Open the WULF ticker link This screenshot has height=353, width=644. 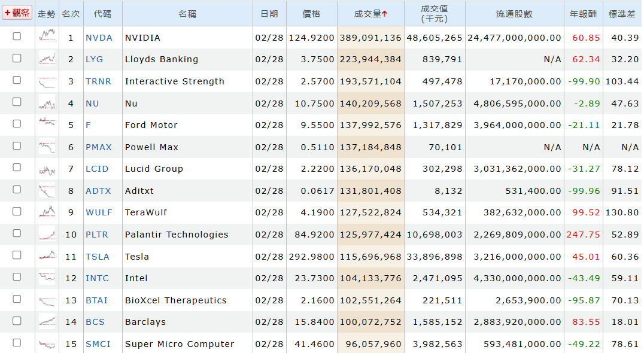click(99, 212)
